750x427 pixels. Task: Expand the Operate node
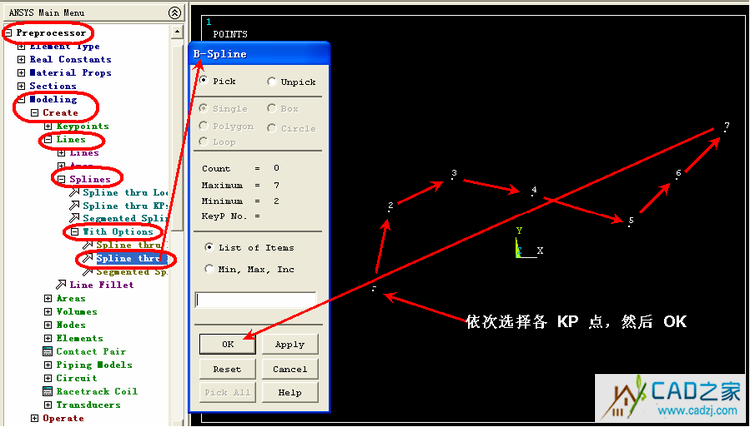(34, 418)
